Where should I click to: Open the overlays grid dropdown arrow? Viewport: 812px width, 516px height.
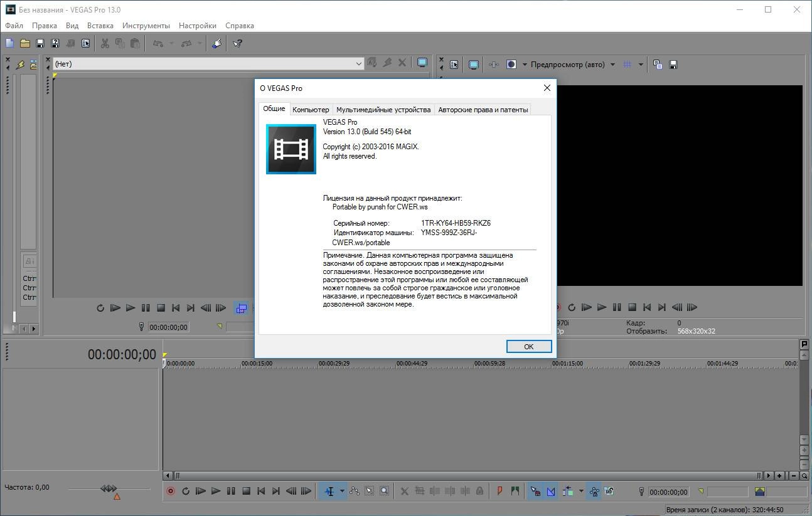[x=641, y=65]
